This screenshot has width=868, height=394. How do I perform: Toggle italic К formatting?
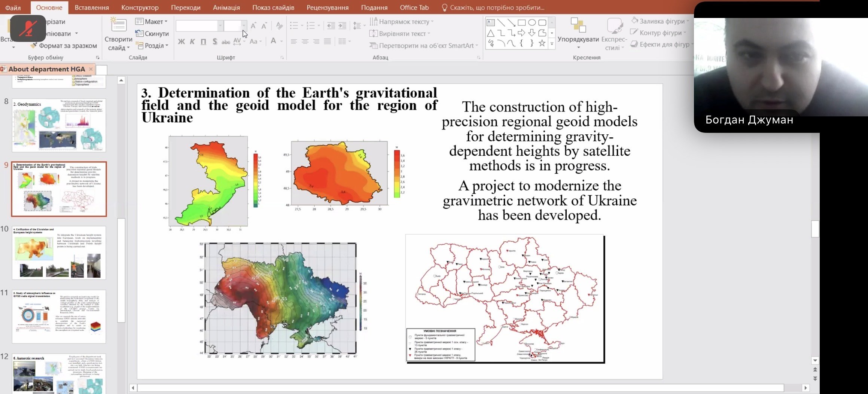click(x=192, y=42)
